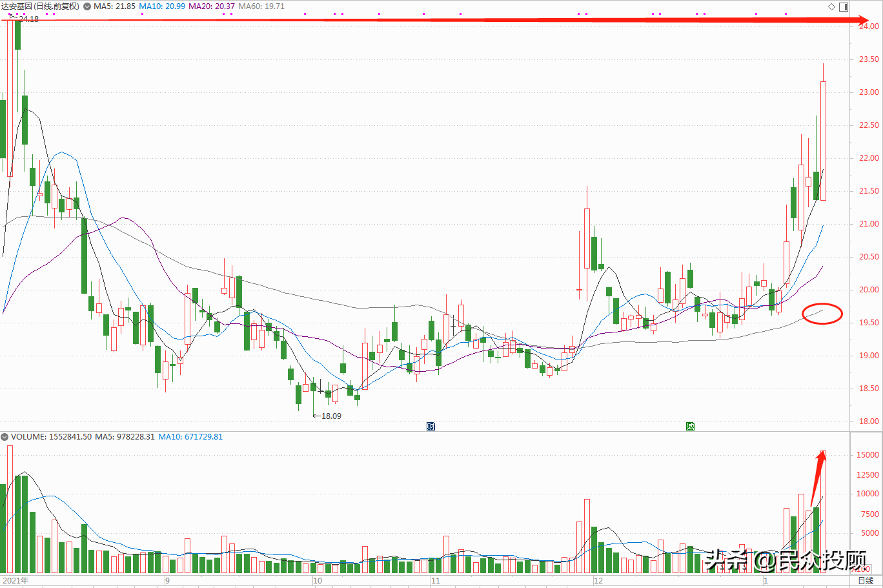Click the green 减 shareholding reduction marker
This screenshot has width=883, height=588.
point(690,426)
